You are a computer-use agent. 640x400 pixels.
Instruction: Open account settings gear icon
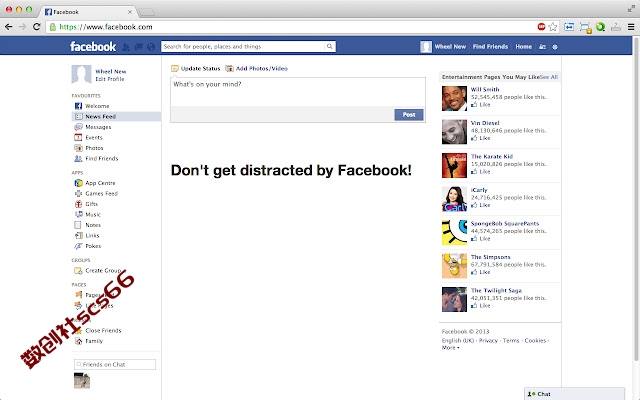[x=555, y=47]
